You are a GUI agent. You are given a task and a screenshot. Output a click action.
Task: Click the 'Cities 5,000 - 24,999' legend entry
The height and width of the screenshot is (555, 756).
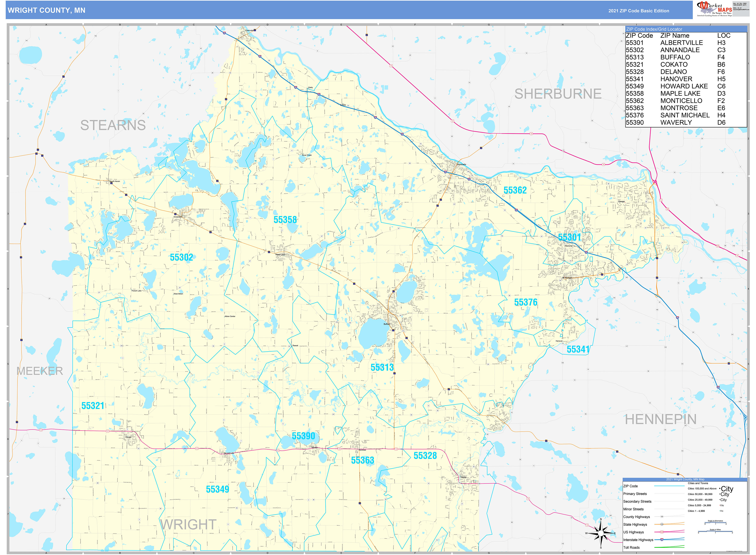point(699,505)
